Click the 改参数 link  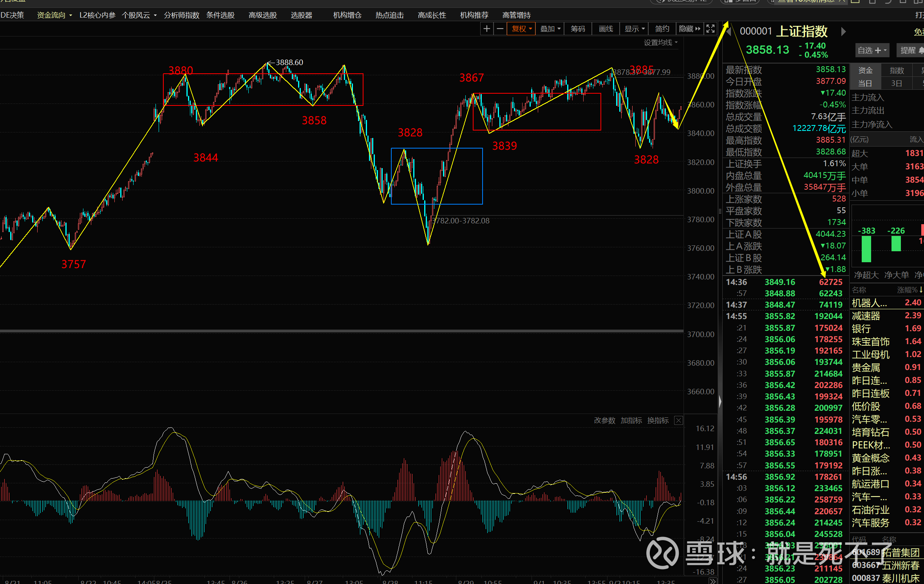pyautogui.click(x=604, y=421)
